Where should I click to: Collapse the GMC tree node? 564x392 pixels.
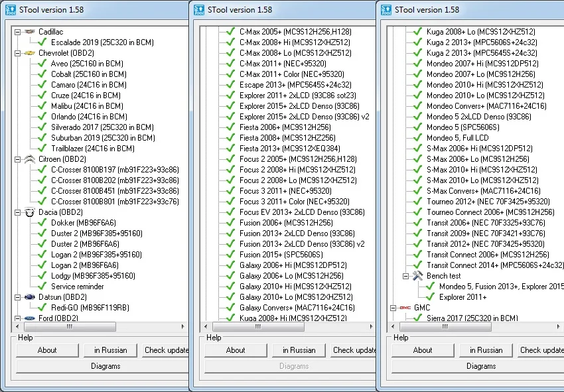click(393, 308)
